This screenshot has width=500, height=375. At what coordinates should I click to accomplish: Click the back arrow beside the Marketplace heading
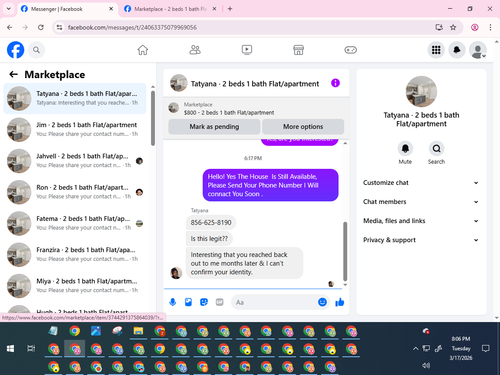[13, 74]
